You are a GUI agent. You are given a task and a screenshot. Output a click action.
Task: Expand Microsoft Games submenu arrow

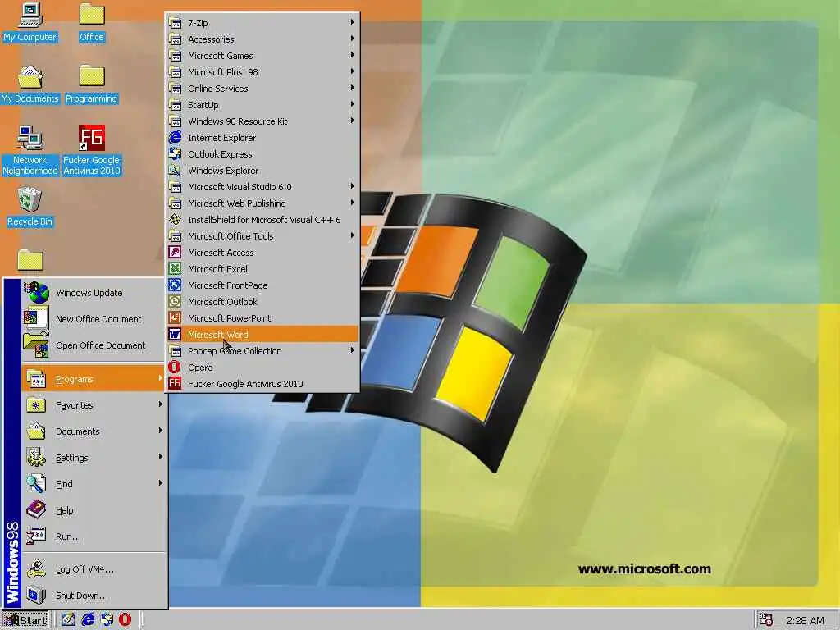(352, 55)
